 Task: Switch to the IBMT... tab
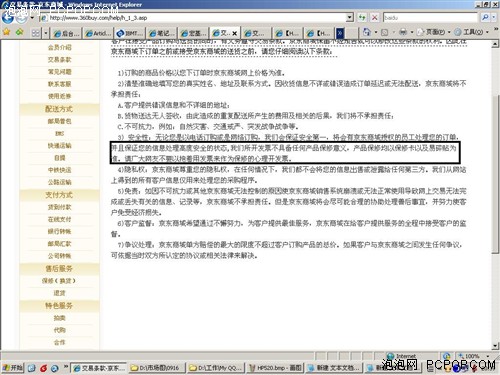130,33
